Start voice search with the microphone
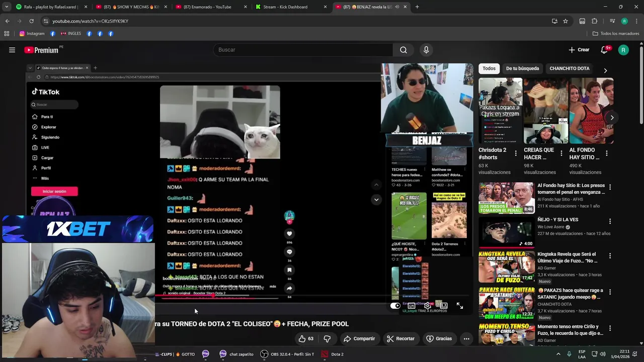The height and width of the screenshot is (362, 644). click(x=426, y=50)
